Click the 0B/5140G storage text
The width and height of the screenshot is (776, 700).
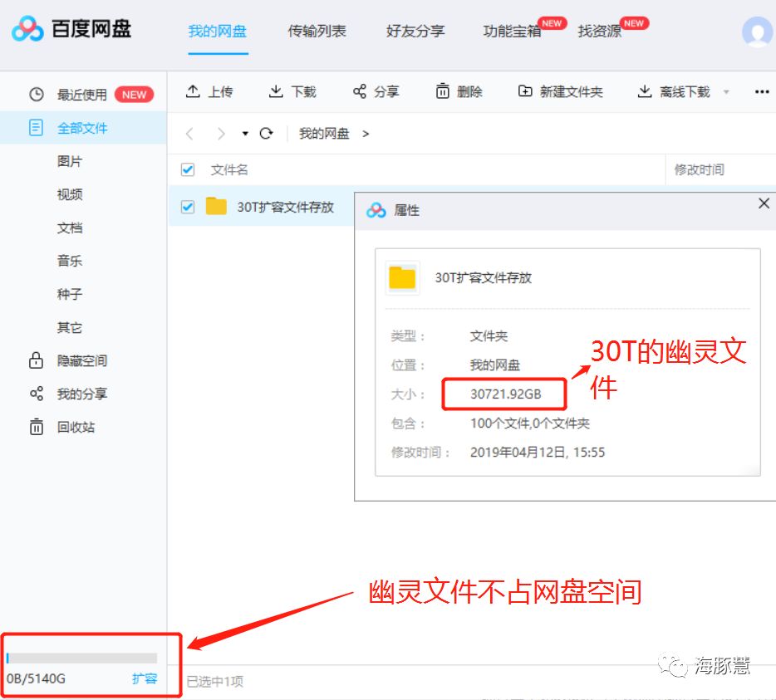(x=36, y=678)
